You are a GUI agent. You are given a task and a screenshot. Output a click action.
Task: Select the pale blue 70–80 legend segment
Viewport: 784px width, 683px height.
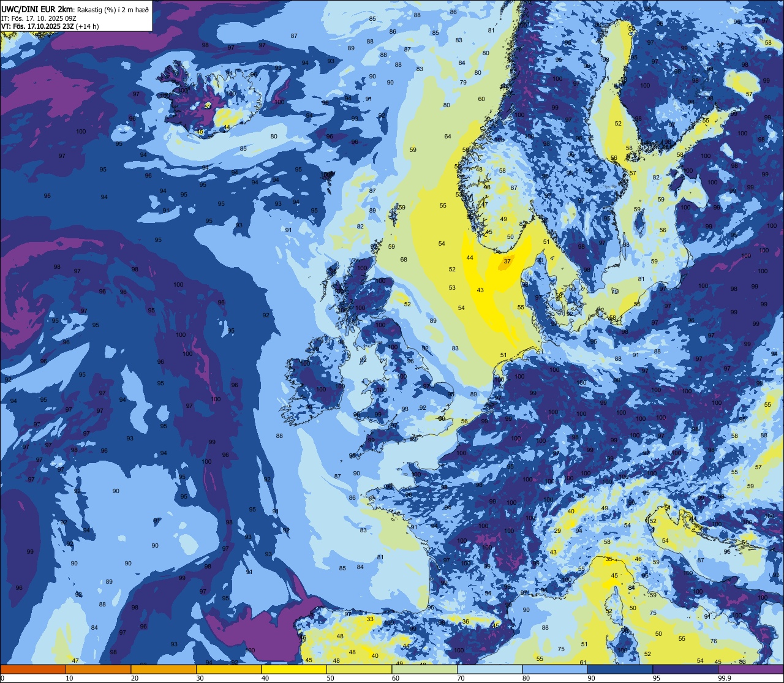point(489,669)
